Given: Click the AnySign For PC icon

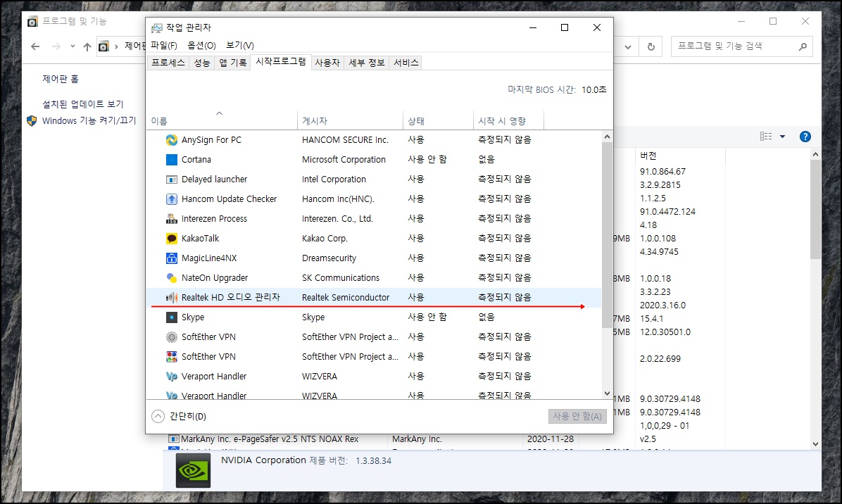Looking at the screenshot, I should 171,140.
